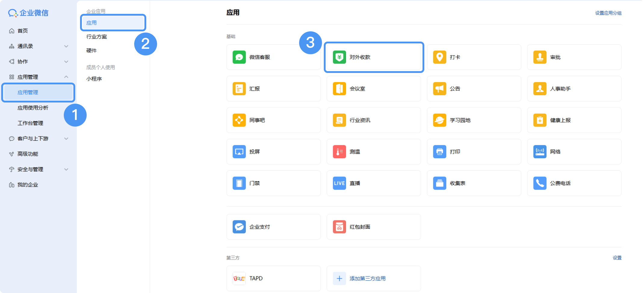
Task: Click the 学习园地 label text
Action: [460, 120]
